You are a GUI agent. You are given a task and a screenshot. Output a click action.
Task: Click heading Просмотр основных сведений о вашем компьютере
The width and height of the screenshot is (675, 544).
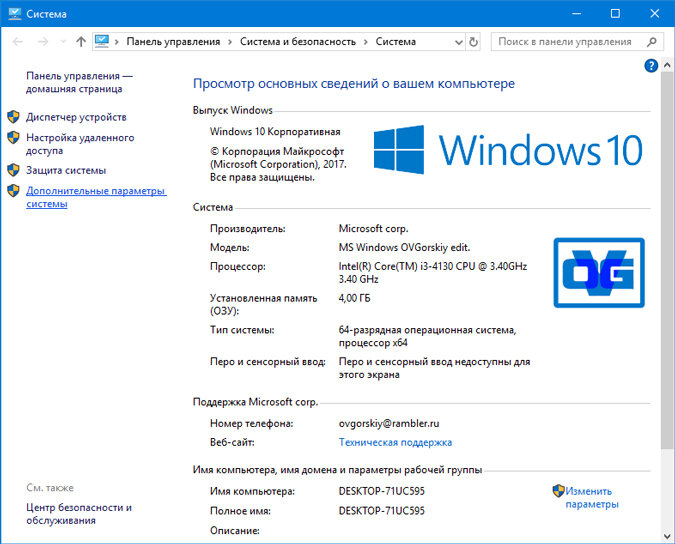[353, 83]
